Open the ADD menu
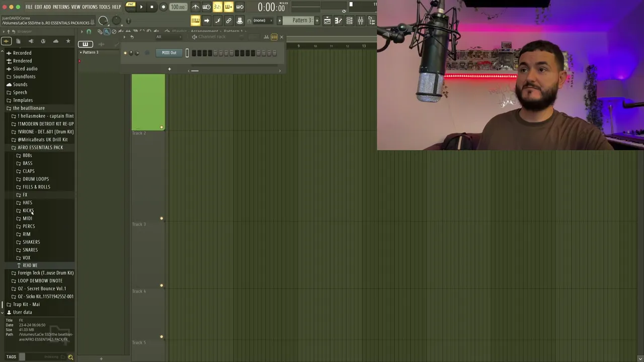Viewport: 644px width, 362px height. point(47,7)
